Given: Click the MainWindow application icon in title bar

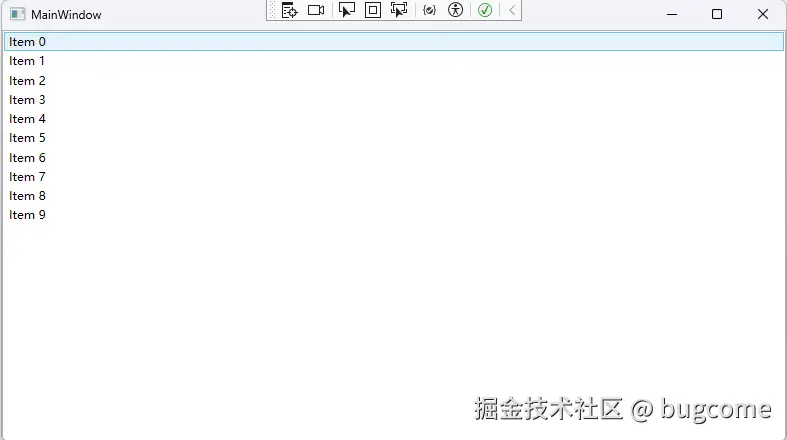Looking at the screenshot, I should 18,14.
